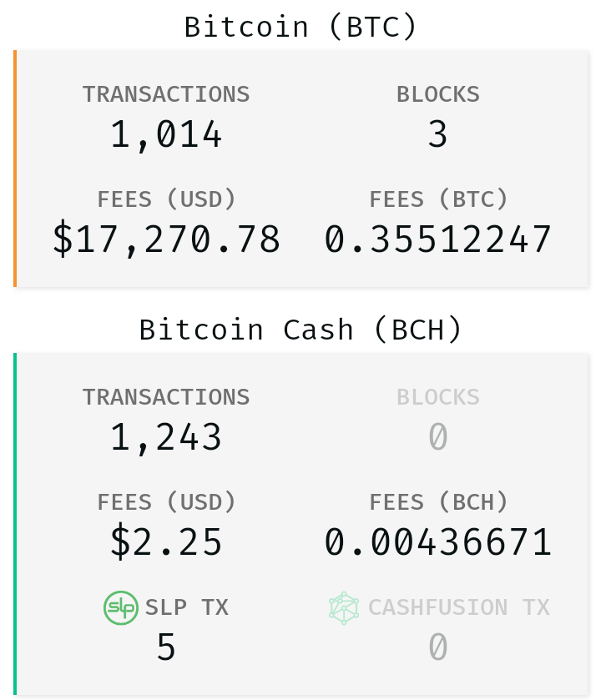Click the FEES (BTC) label
Image resolution: width=601 pixels, height=700 pixels.
[x=438, y=199]
